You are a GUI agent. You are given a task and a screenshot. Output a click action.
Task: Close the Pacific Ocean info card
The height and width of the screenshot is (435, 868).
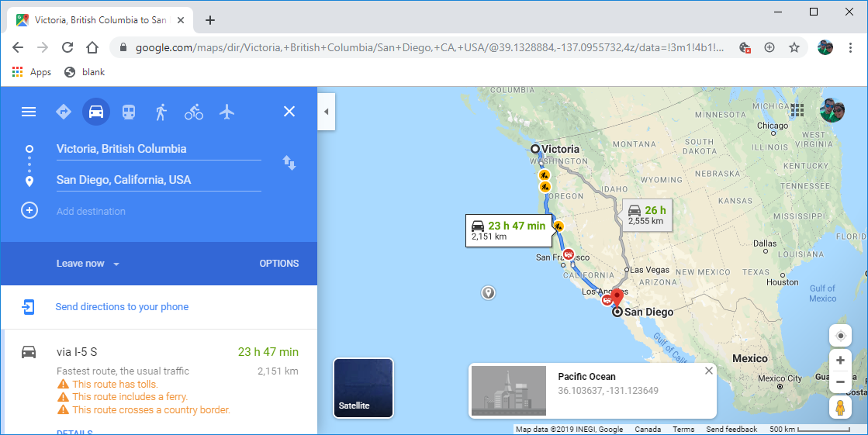point(708,371)
